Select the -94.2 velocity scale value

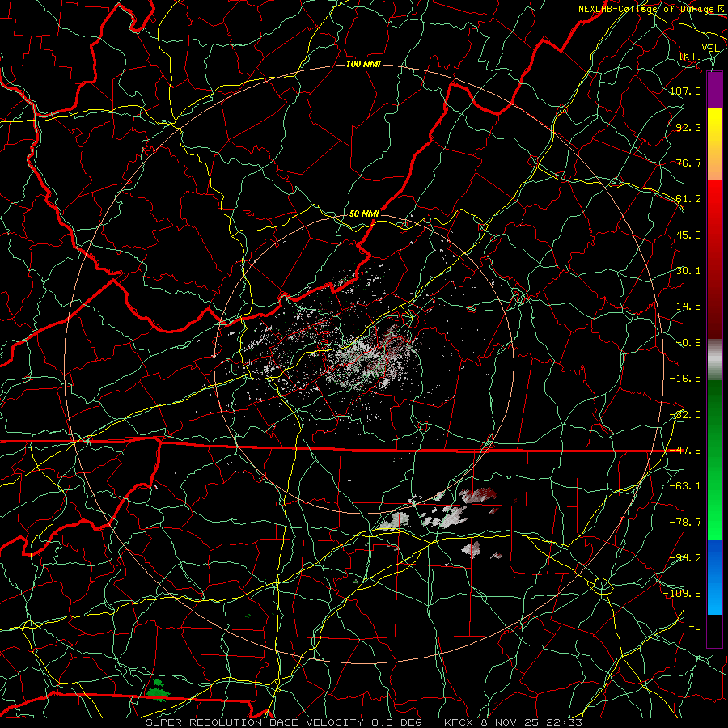pos(685,558)
